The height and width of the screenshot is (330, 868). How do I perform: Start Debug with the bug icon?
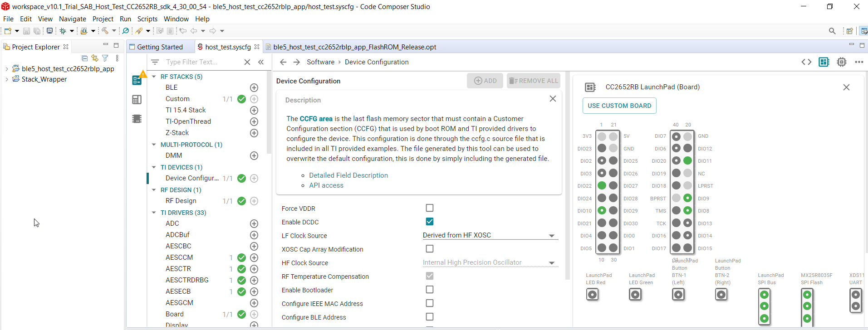(63, 31)
